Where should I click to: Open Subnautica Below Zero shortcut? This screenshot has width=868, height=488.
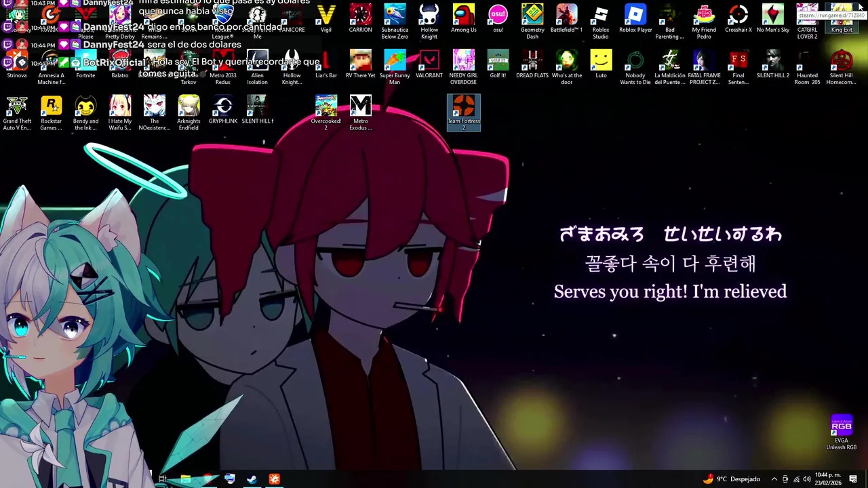click(395, 22)
